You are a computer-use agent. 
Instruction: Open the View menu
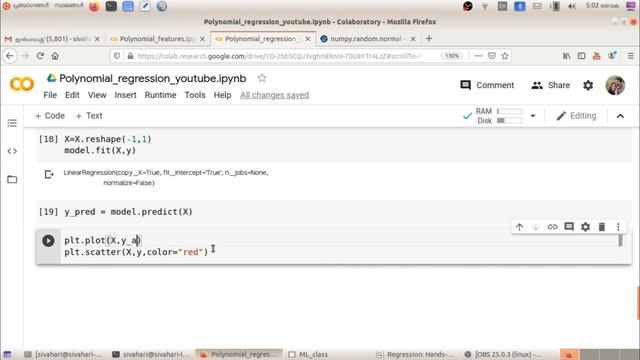(x=97, y=95)
